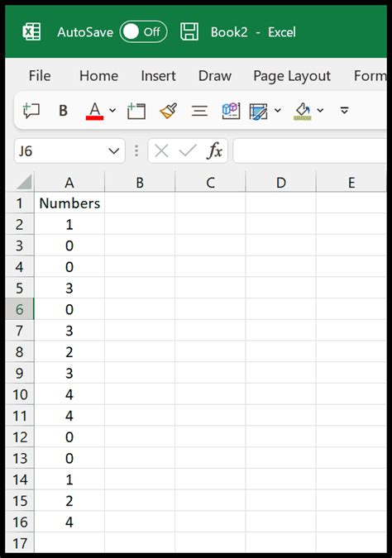Select the Draw tab
Image resolution: width=392 pixels, height=558 pixels.
215,76
